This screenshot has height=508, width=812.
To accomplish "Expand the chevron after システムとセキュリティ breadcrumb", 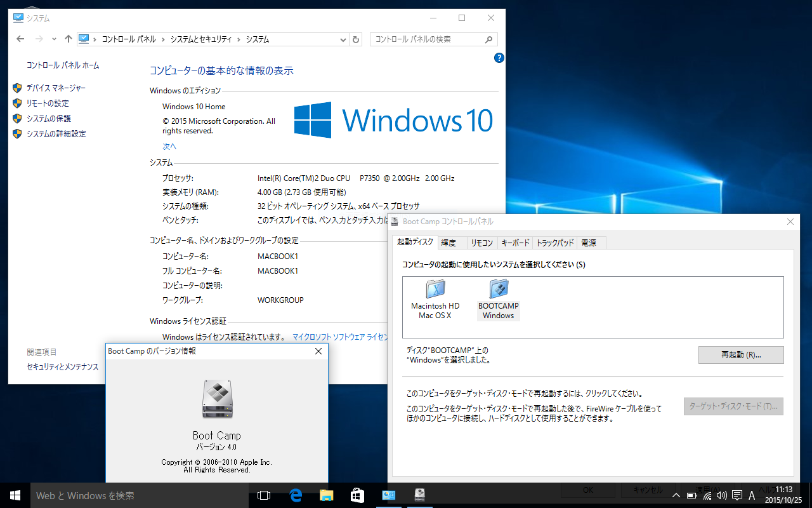I will (239, 39).
